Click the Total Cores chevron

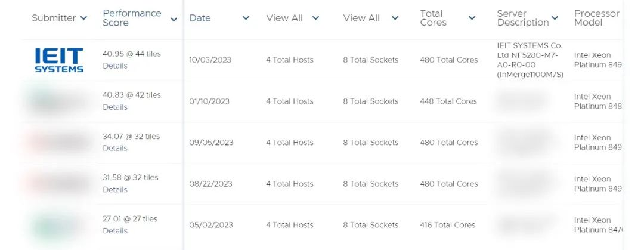coord(472,18)
